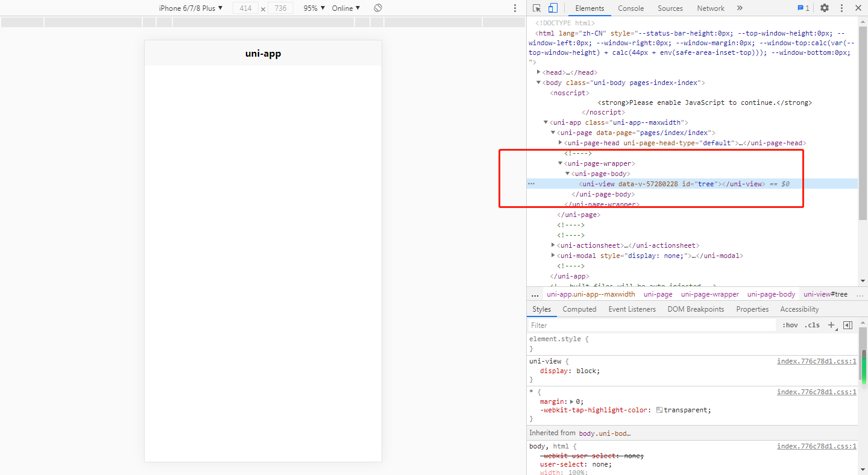868x475 pixels.
Task: Expand the margin shorthand property triangle
Action: pyautogui.click(x=572, y=401)
